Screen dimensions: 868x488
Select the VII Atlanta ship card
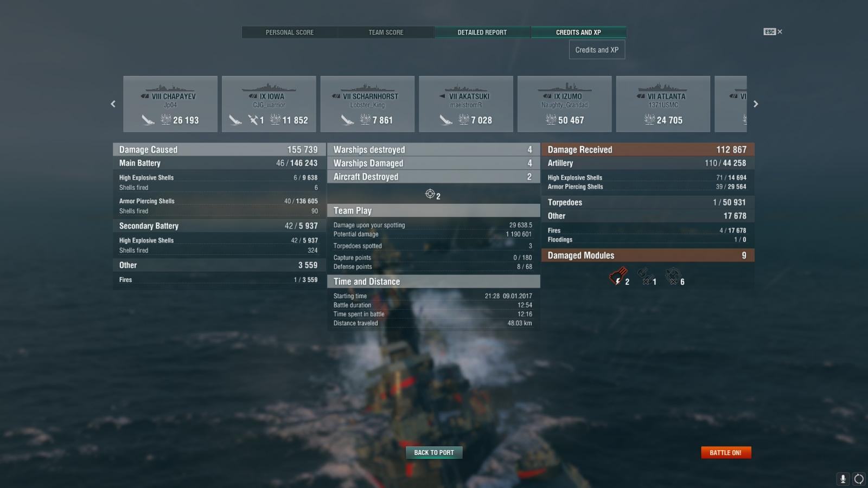click(x=663, y=104)
